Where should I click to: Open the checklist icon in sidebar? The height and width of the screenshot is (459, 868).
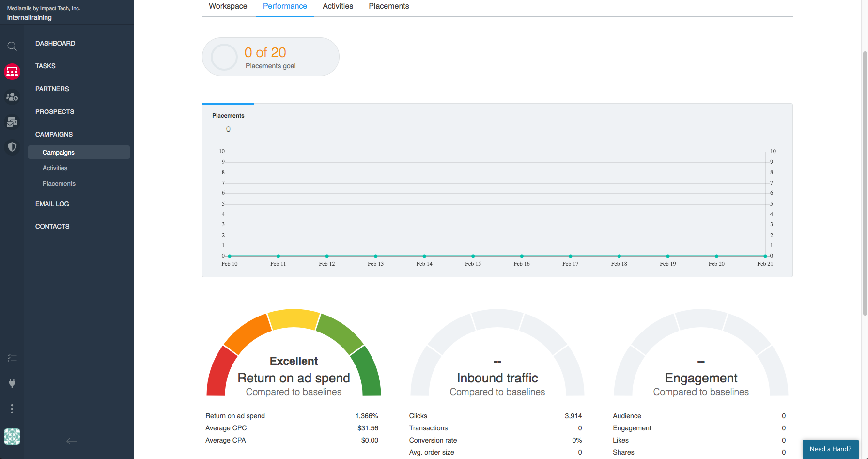point(12,358)
